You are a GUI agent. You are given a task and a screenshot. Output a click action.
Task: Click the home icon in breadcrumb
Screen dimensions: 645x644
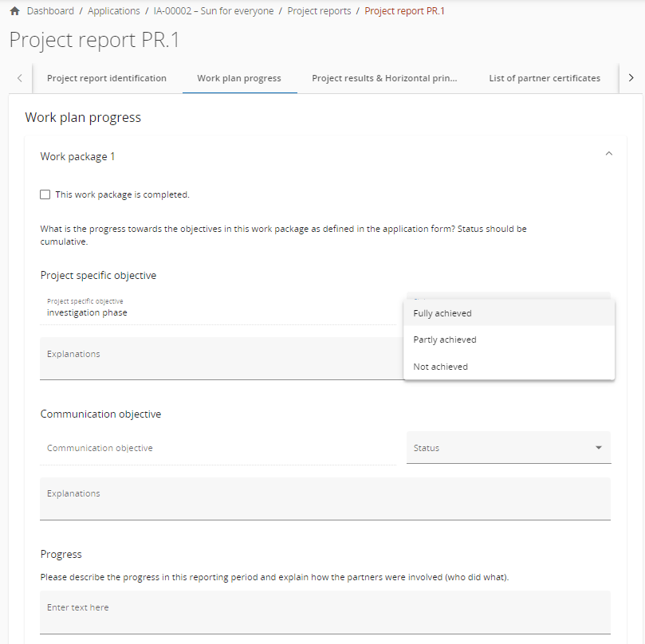coord(14,11)
